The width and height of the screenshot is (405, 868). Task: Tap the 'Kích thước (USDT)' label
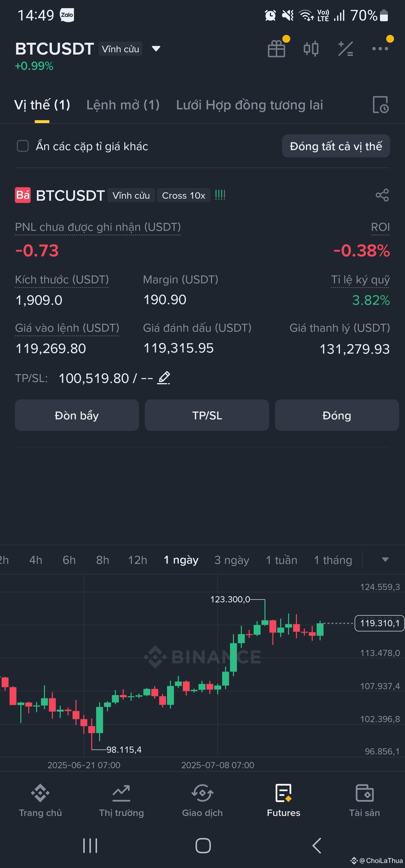[x=62, y=280]
